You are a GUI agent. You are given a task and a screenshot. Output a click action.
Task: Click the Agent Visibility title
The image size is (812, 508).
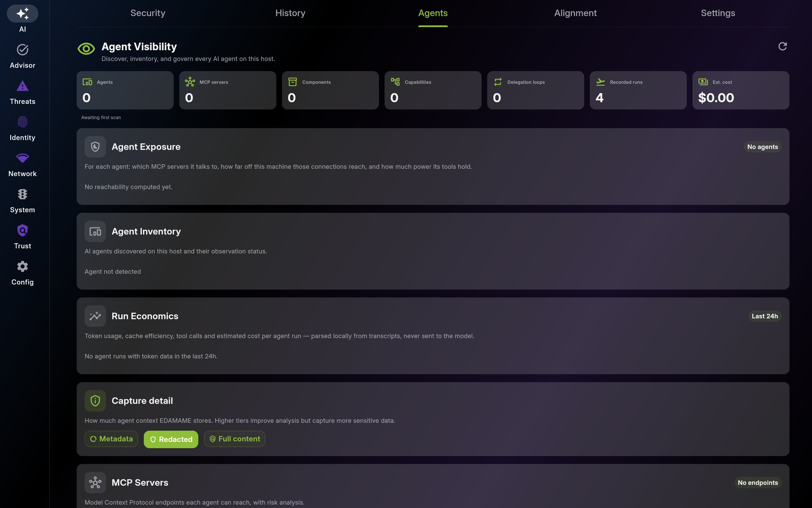click(x=139, y=47)
